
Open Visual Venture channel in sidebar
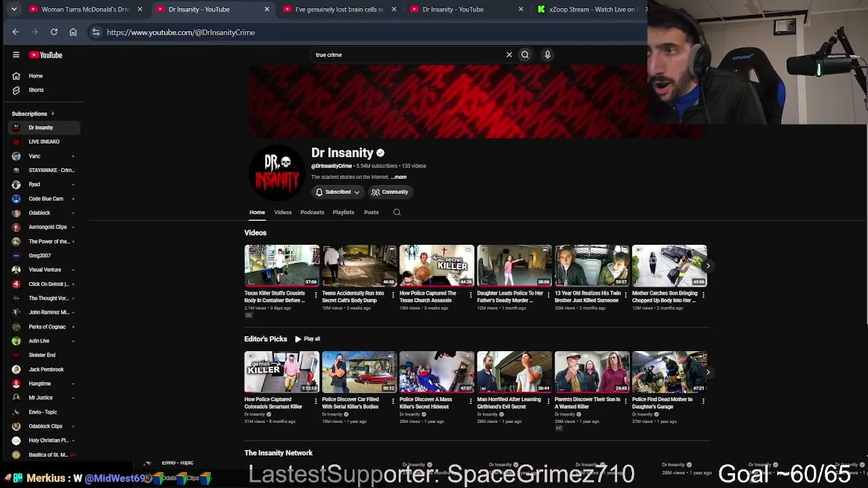click(44, 270)
